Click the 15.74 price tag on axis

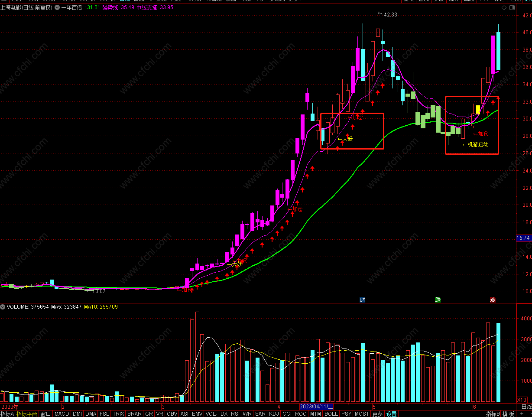pyautogui.click(x=524, y=238)
